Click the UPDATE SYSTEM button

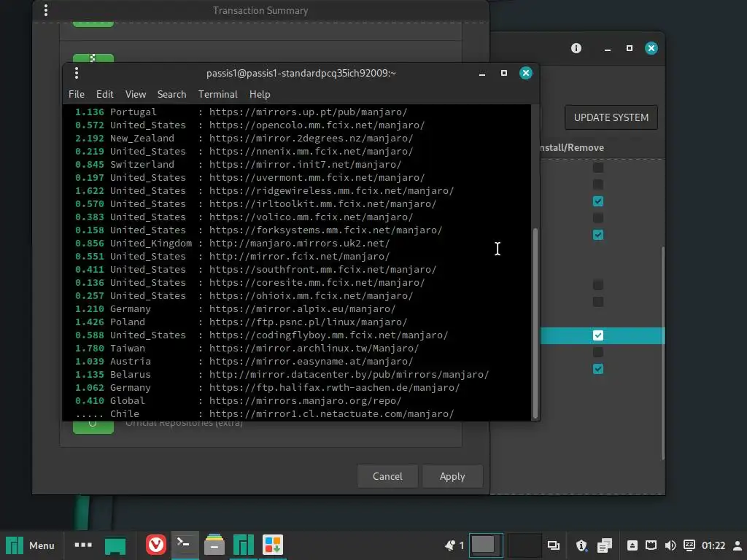pos(611,117)
